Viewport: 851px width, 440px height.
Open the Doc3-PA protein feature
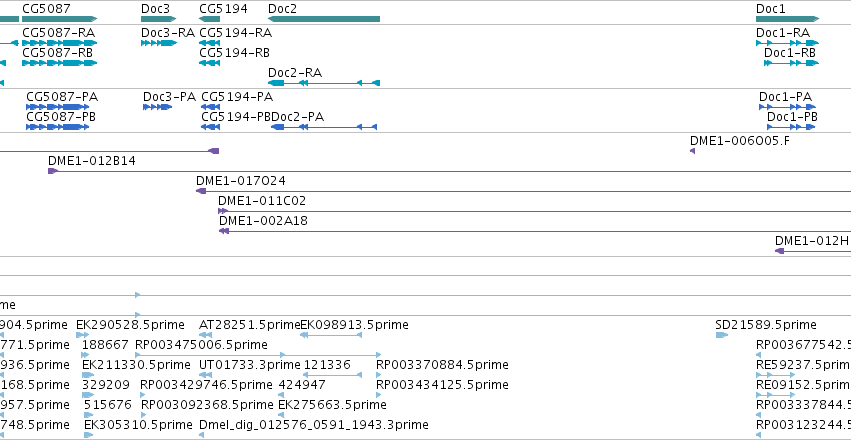point(157,107)
